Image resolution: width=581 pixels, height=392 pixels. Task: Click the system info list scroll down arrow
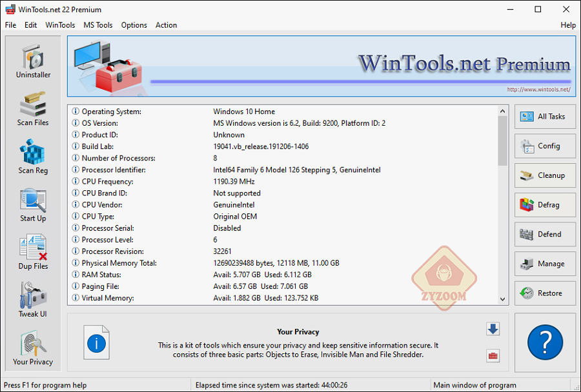[502, 299]
